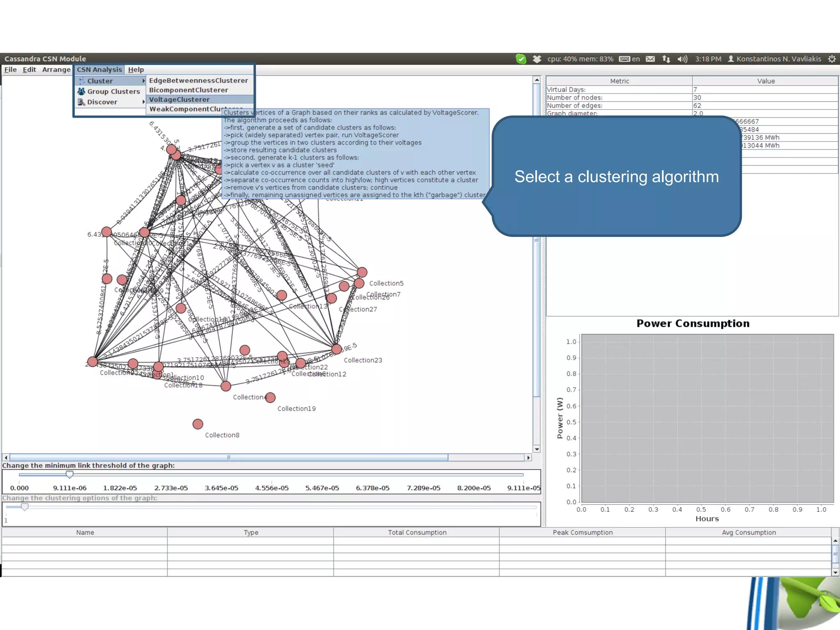This screenshot has height=630, width=840.
Task: Select the Collection13 graph node
Action: (282, 295)
